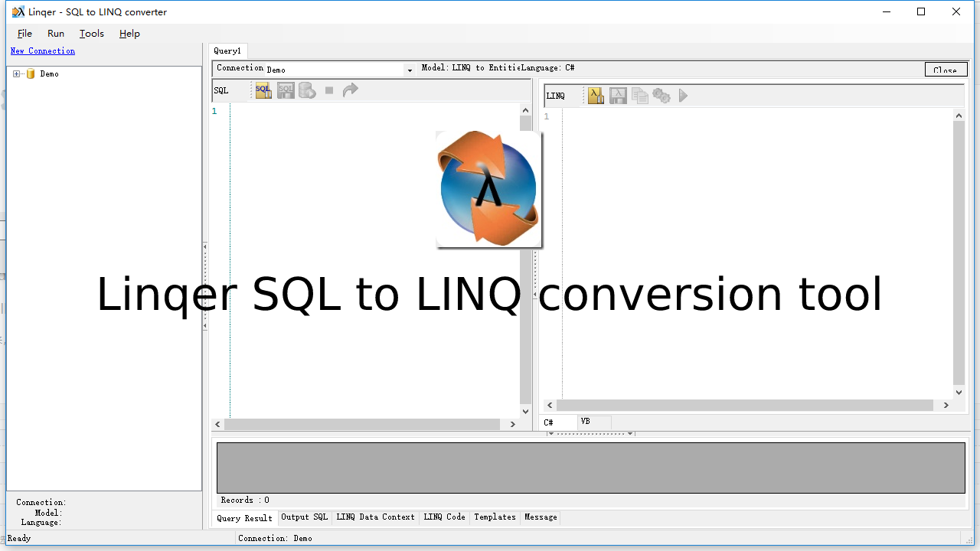Open LINQ file lambda icon
Viewport: 980px width, 551px height.
point(596,96)
